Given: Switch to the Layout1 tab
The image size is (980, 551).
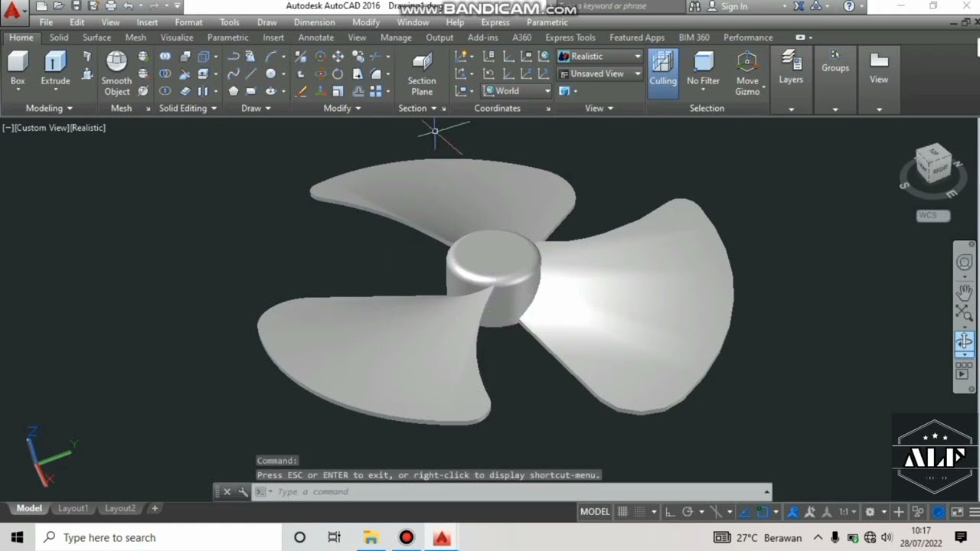Looking at the screenshot, I should point(73,509).
